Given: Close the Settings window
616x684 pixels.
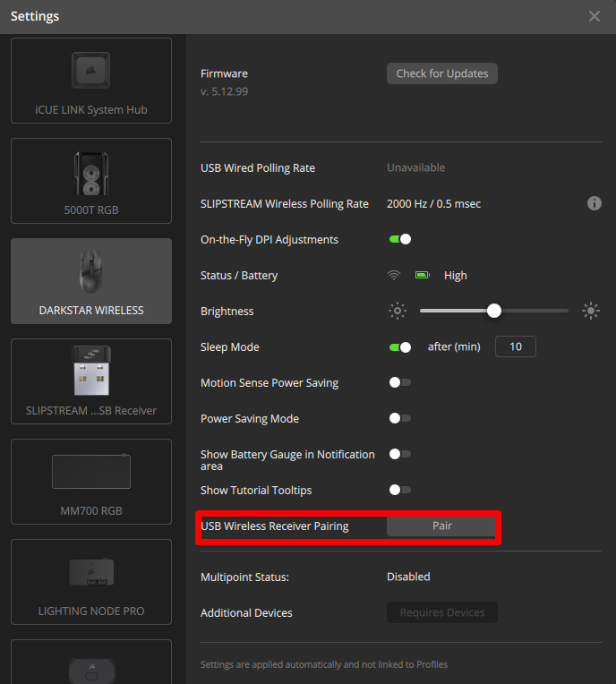Looking at the screenshot, I should point(595,17).
